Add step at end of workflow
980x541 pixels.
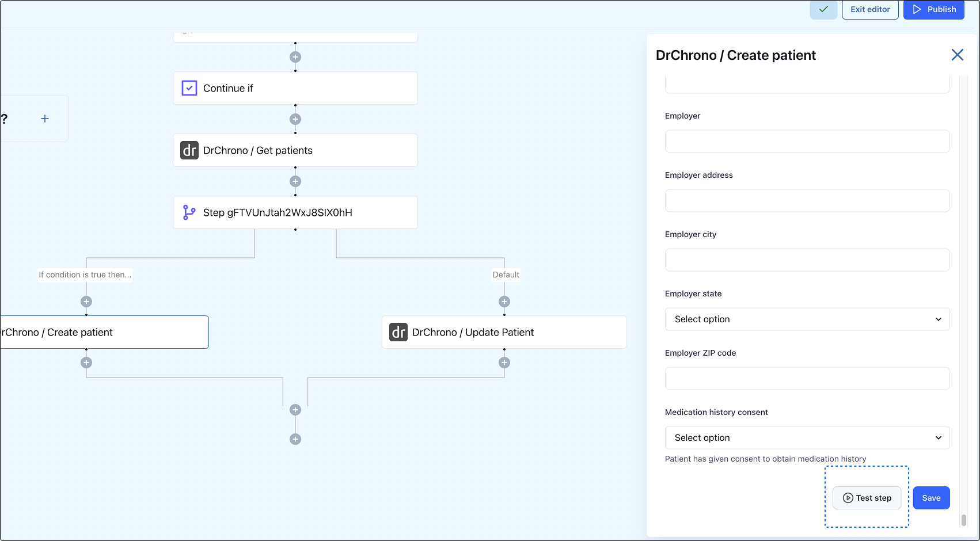[295, 439]
